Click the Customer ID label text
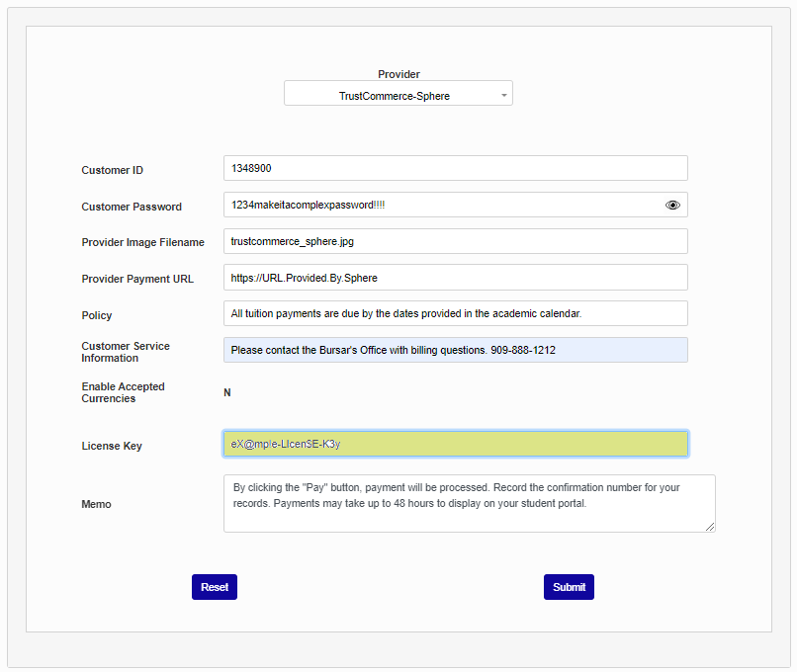The width and height of the screenshot is (797, 672). coord(112,170)
